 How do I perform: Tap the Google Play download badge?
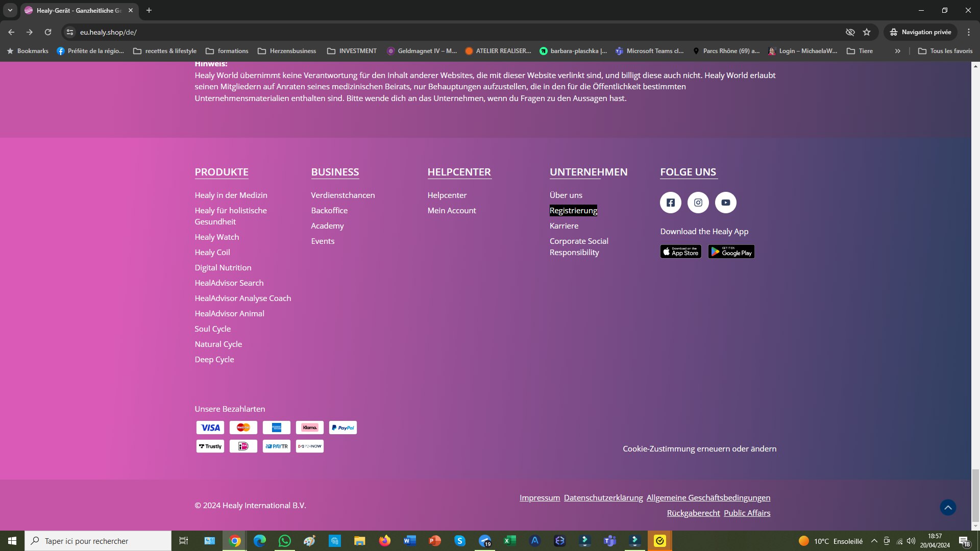tap(731, 252)
